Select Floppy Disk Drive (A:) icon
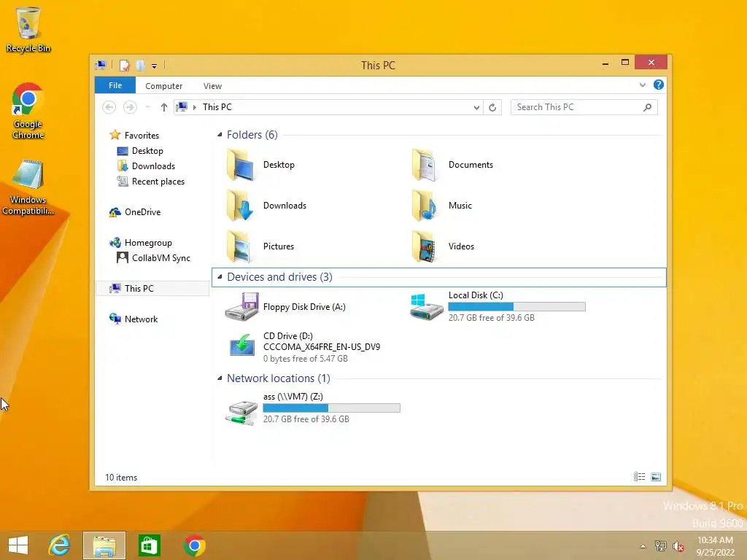 pos(242,307)
